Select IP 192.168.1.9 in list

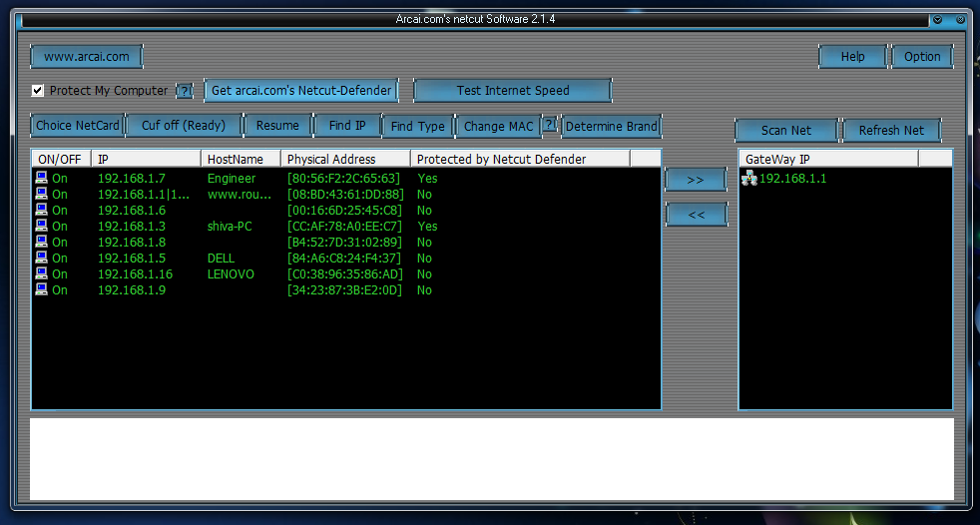pos(132,290)
